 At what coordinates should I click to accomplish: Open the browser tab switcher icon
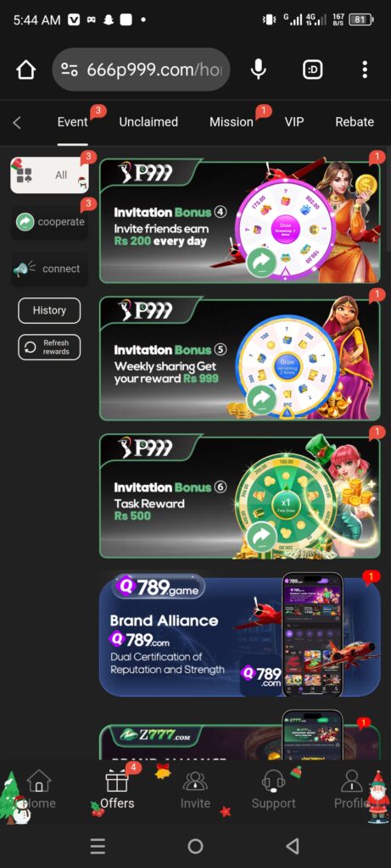pyautogui.click(x=313, y=70)
